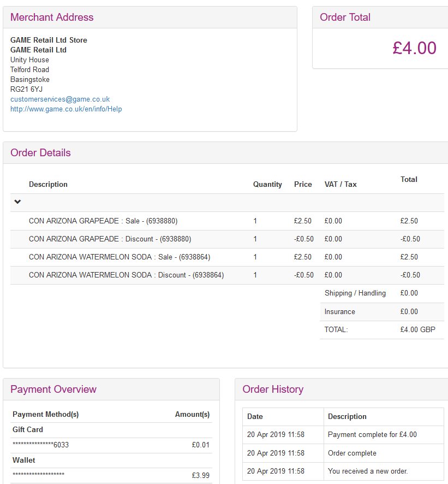448x484 pixels.
Task: Click the Description column header
Action: (48, 184)
